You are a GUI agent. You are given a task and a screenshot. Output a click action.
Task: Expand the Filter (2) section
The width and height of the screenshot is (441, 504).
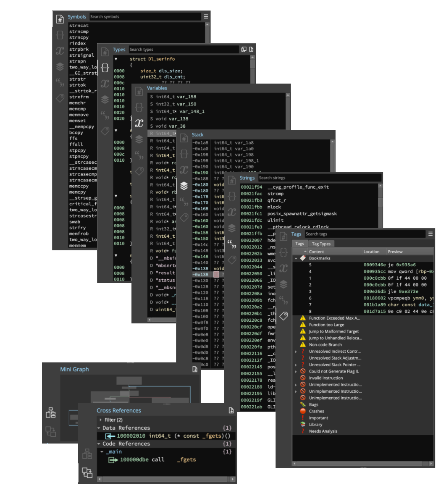coord(101,420)
